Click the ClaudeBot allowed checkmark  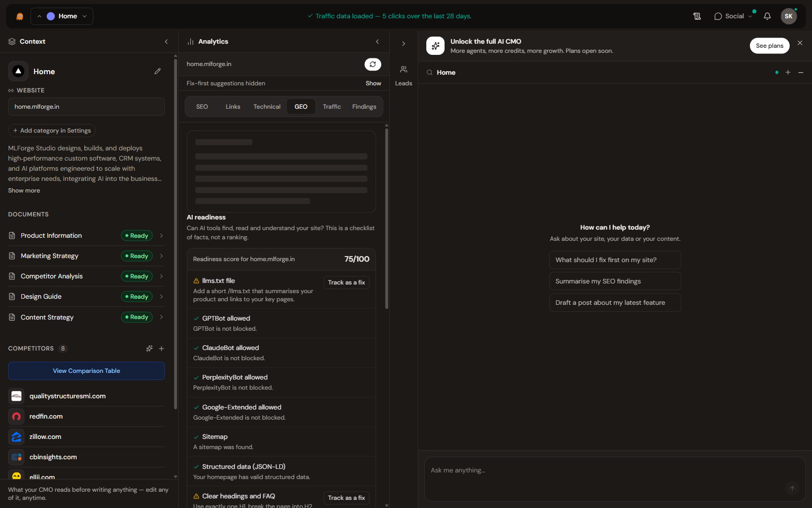(x=196, y=348)
